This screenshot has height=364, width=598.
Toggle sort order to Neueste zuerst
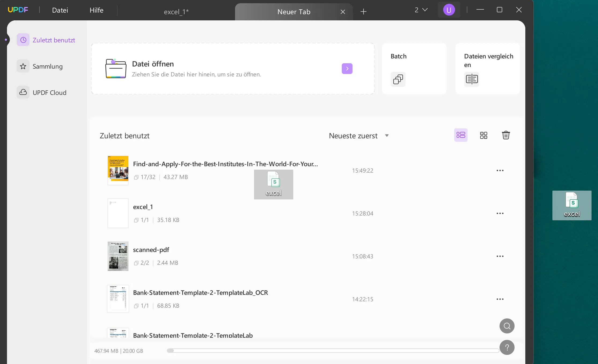[358, 135]
